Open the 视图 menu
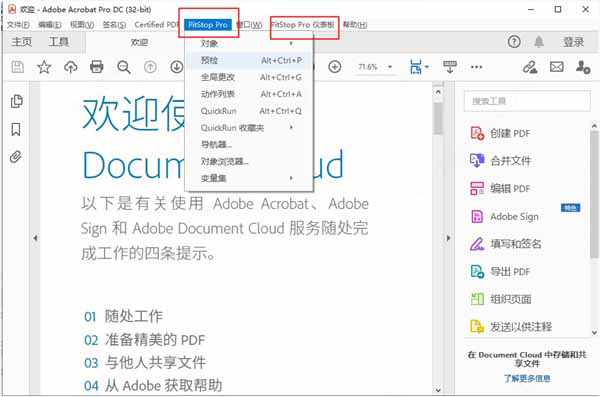Viewport: 600px width, 397px height. [82, 25]
